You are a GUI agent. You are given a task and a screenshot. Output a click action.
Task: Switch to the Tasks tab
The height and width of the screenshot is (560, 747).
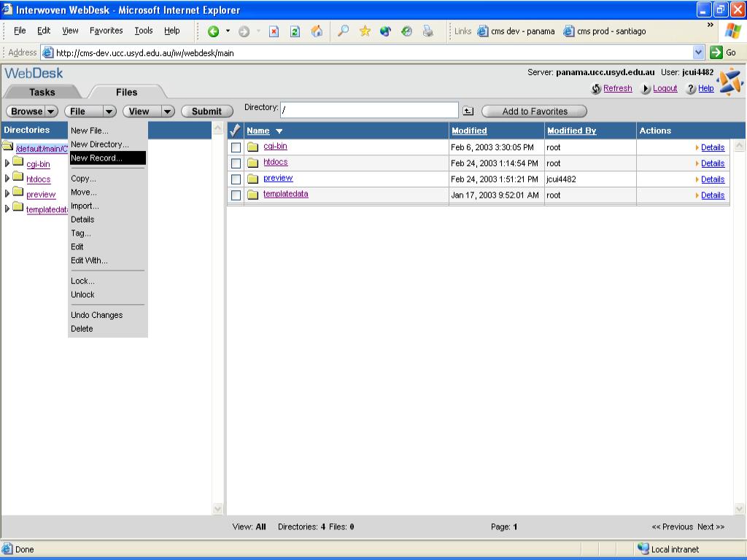(42, 92)
